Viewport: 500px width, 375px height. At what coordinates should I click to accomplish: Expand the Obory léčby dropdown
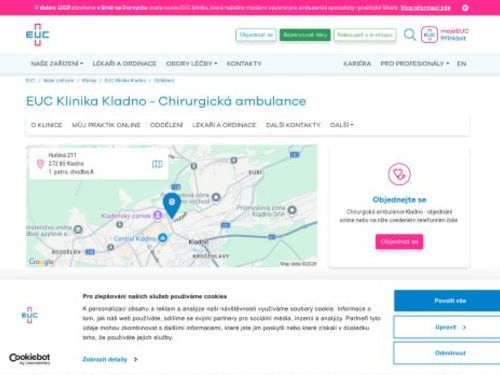point(191,63)
